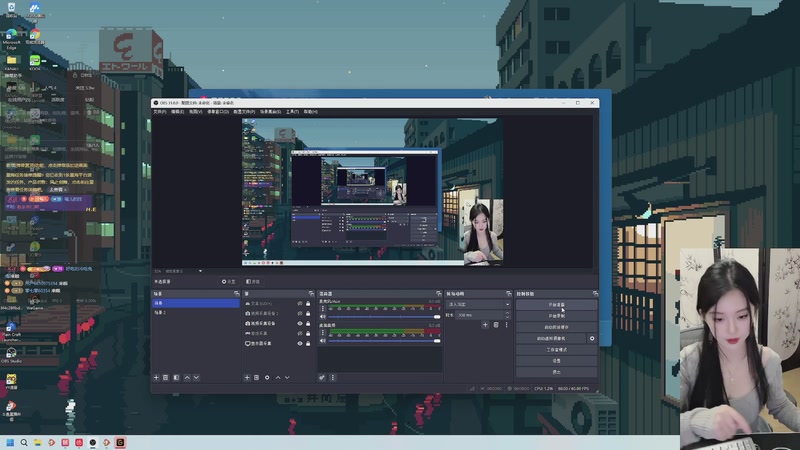Image resolution: width=800 pixels, height=450 pixels.
Task: Delete the selected source with trash icon
Action: pos(257,378)
